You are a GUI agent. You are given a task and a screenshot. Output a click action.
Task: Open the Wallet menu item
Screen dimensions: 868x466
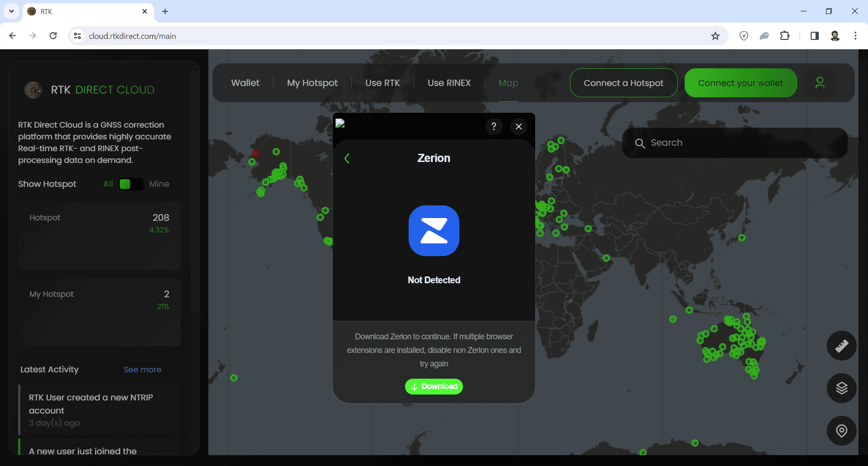(245, 83)
